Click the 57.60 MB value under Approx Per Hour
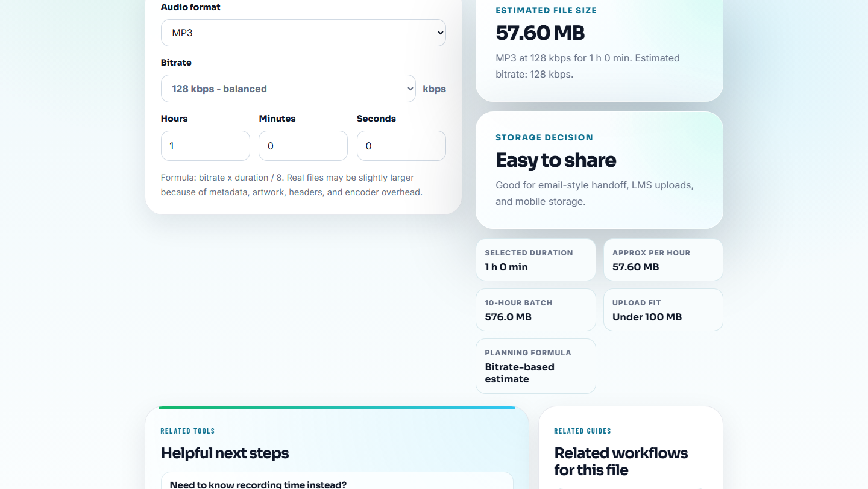Viewport: 868px width, 489px height. (636, 267)
